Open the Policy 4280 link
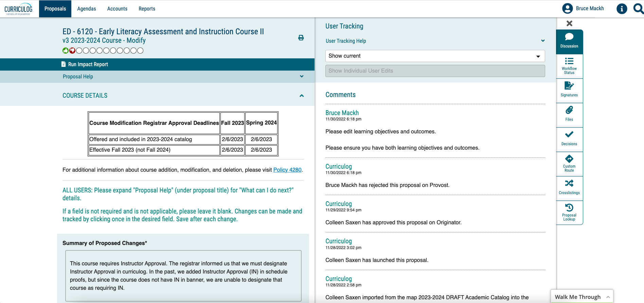Viewport: 644px width, 303px height. [x=287, y=170]
